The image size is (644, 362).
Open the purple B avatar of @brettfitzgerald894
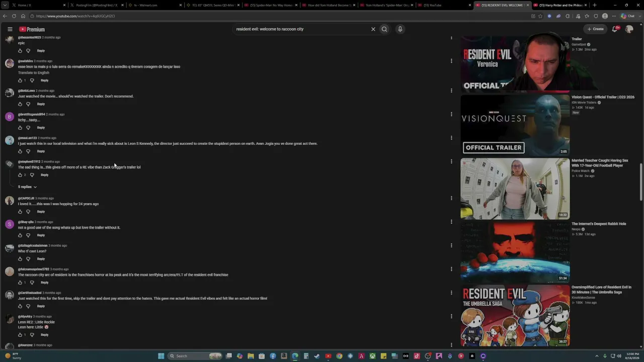click(x=10, y=117)
